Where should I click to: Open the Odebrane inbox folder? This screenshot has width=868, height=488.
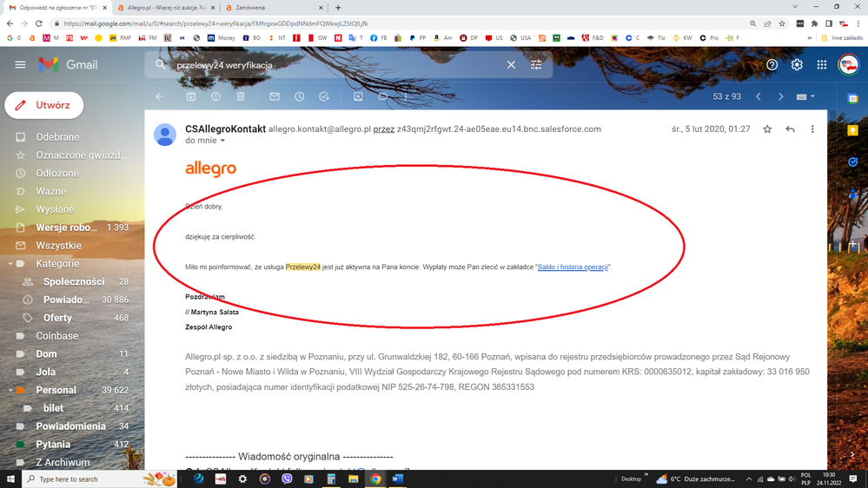[x=57, y=137]
